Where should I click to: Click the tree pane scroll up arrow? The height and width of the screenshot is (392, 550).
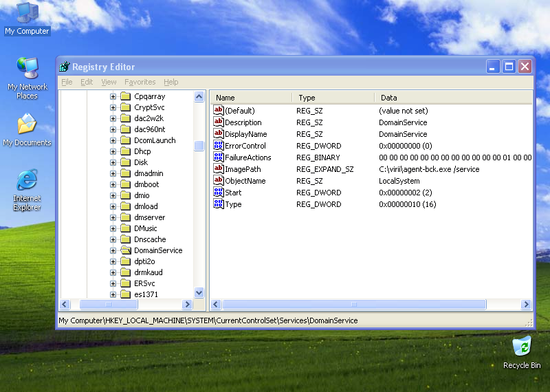tap(199, 96)
